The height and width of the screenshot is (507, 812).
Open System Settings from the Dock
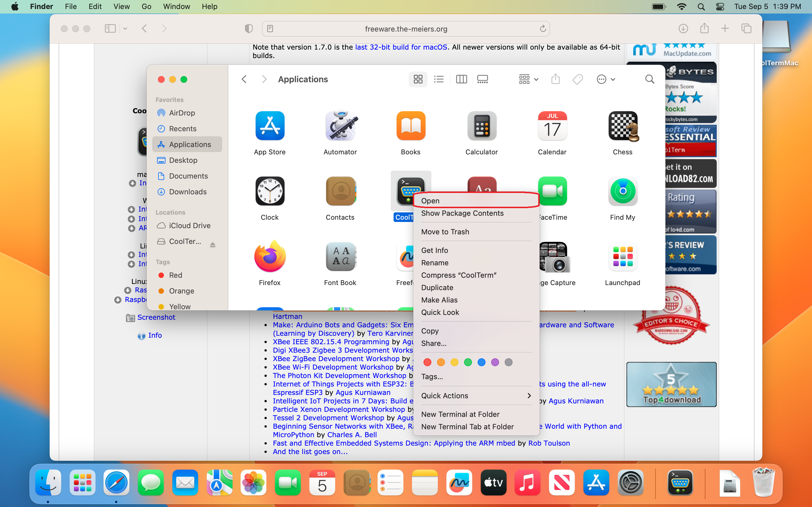[630, 483]
